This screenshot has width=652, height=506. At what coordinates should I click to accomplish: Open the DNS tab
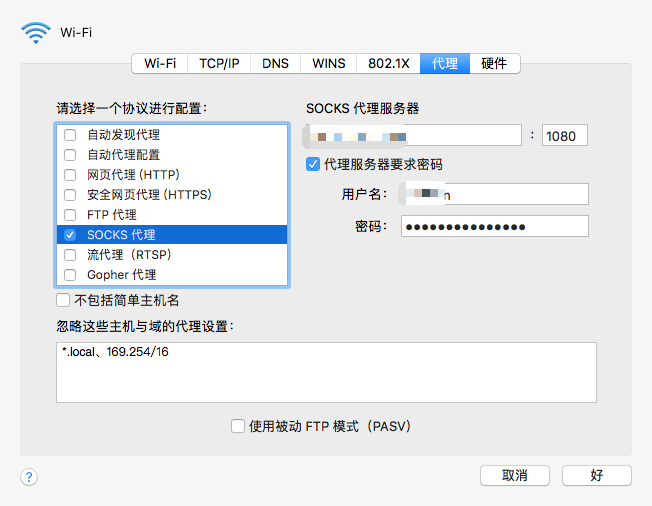(275, 63)
